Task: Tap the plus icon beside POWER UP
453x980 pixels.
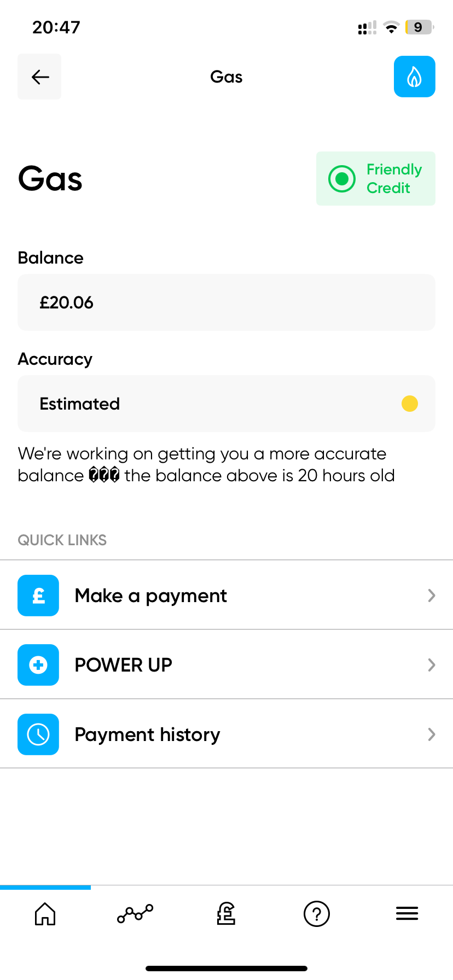Action: 38,665
